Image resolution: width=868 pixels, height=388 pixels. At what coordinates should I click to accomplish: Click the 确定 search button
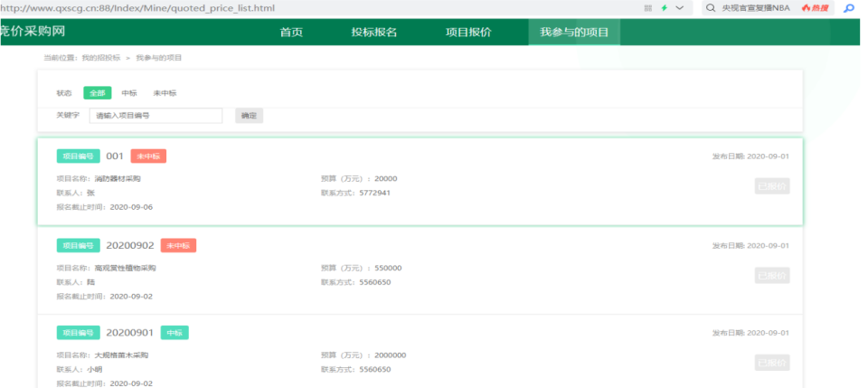(x=250, y=116)
